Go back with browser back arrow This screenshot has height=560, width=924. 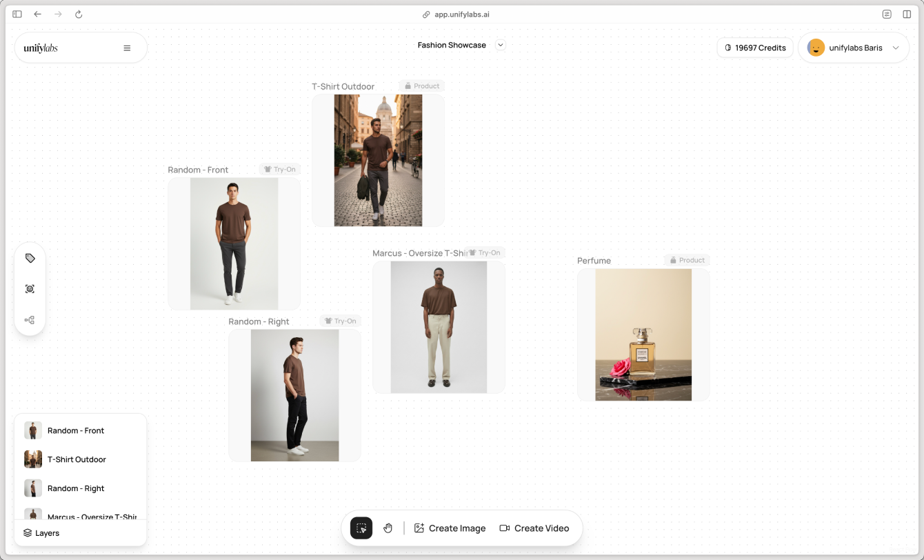tap(38, 14)
